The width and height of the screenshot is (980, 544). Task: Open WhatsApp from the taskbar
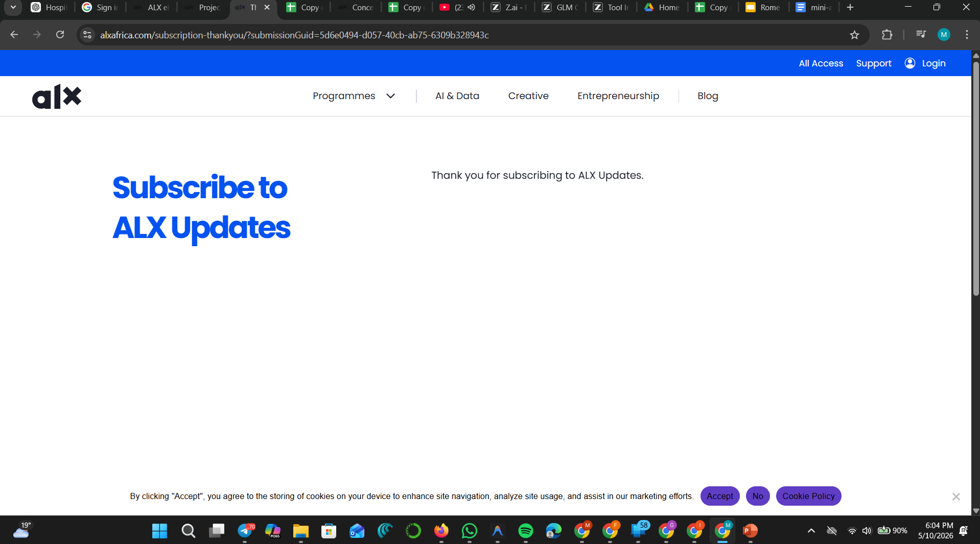click(x=469, y=531)
